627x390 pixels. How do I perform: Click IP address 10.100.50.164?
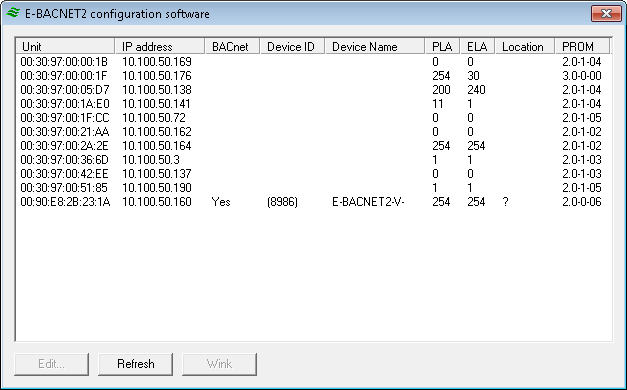(x=157, y=146)
